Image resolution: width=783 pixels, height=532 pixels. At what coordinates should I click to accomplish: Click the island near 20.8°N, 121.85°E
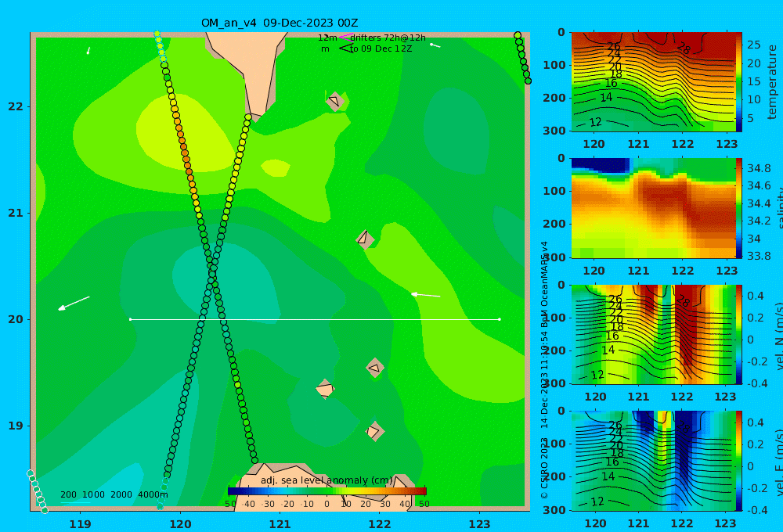point(365,239)
